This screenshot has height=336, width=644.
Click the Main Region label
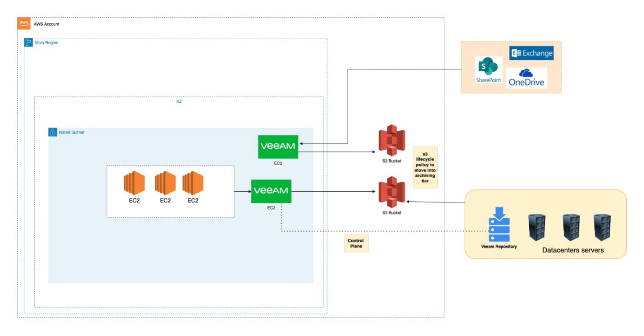47,43
